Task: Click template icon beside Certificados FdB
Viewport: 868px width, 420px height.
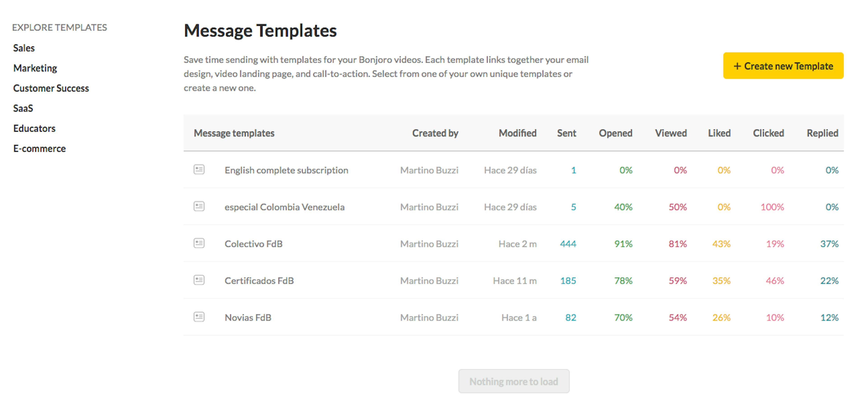Action: (x=199, y=280)
